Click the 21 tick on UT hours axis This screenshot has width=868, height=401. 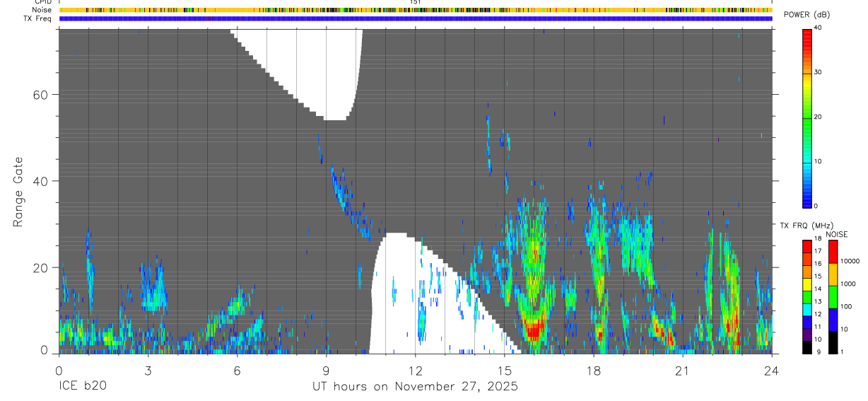pyautogui.click(x=683, y=370)
